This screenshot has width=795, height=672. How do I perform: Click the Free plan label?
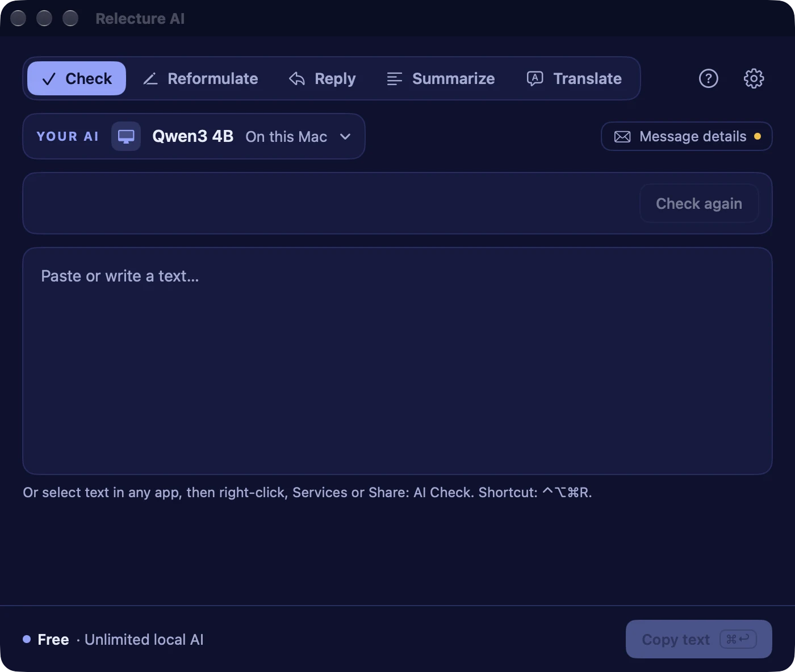53,640
